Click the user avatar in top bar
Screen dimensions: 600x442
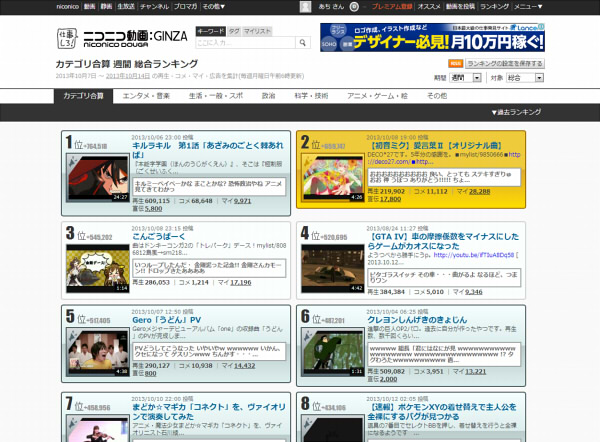pyautogui.click(x=305, y=7)
